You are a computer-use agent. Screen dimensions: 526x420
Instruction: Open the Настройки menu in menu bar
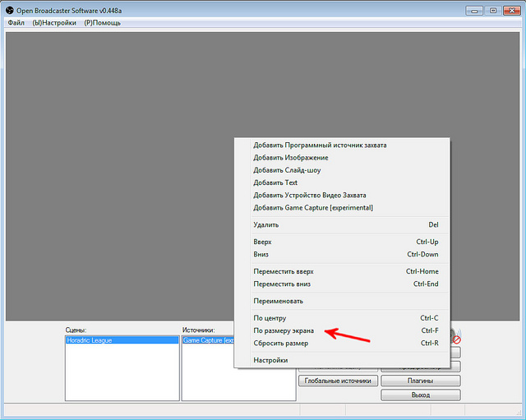pyautogui.click(x=54, y=23)
